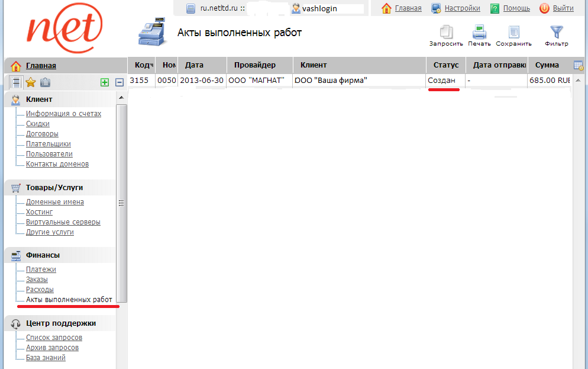The width and height of the screenshot is (588, 369).
Task: Click the Запросить copy icon
Action: click(x=446, y=33)
